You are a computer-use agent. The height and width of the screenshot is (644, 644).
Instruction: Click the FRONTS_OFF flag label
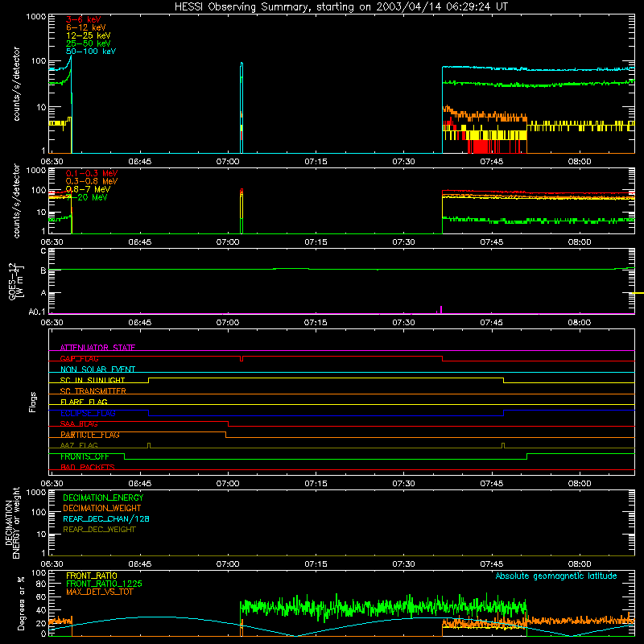[85, 456]
